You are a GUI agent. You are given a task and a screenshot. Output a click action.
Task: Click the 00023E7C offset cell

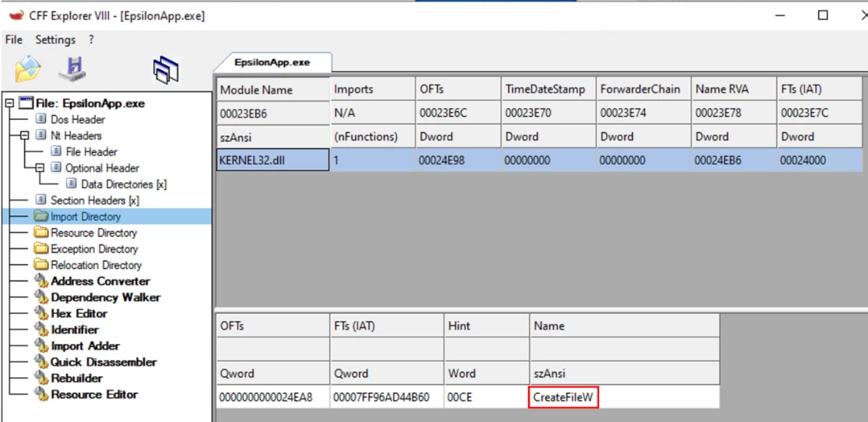point(819,113)
